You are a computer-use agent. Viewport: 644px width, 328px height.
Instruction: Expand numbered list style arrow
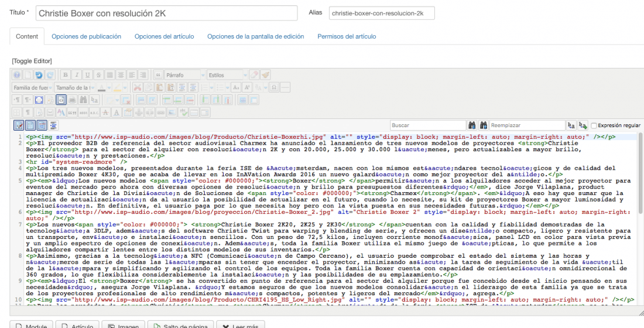pyautogui.click(x=211, y=87)
